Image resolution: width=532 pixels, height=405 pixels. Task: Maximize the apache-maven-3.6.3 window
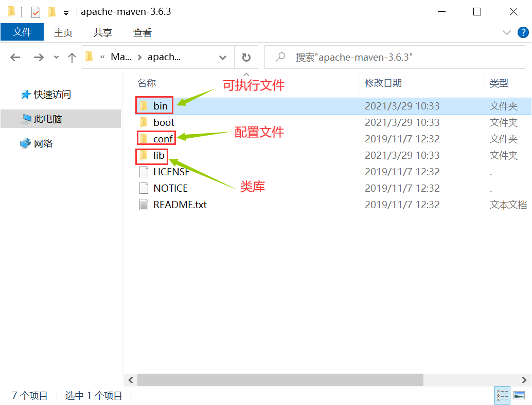coord(477,12)
